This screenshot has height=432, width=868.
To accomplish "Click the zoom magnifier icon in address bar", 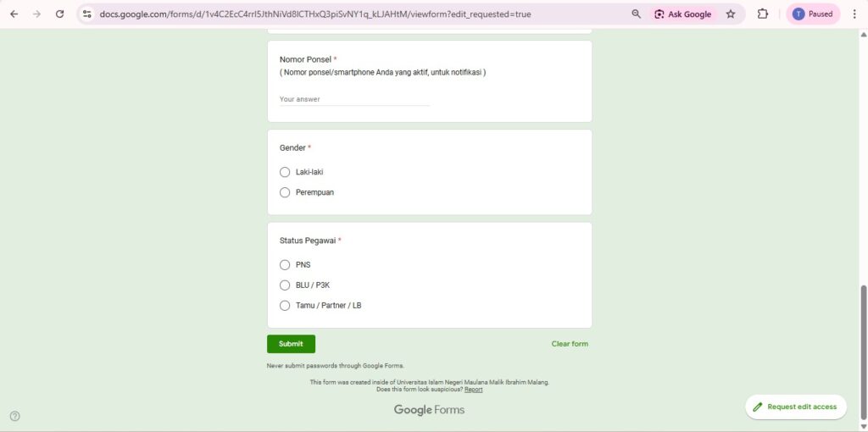I will point(637,14).
